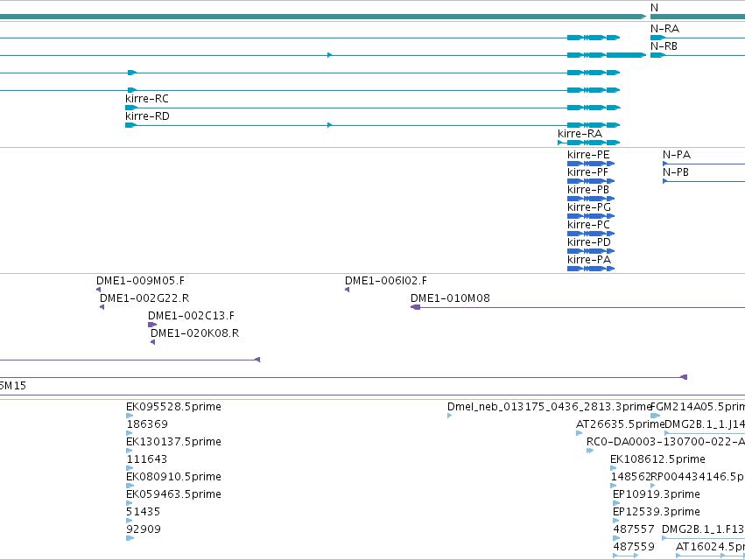Click DME1-010M08 clone label
The image size is (745, 560).
450,298
